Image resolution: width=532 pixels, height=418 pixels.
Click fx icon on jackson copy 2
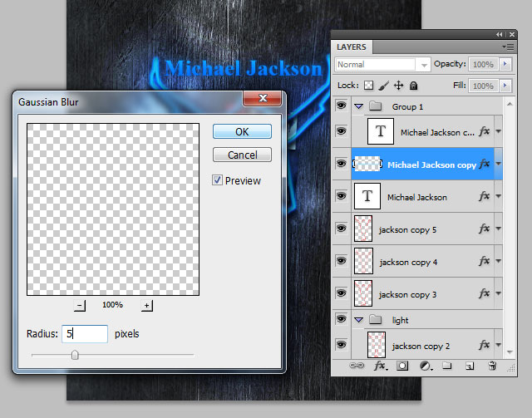coord(484,345)
